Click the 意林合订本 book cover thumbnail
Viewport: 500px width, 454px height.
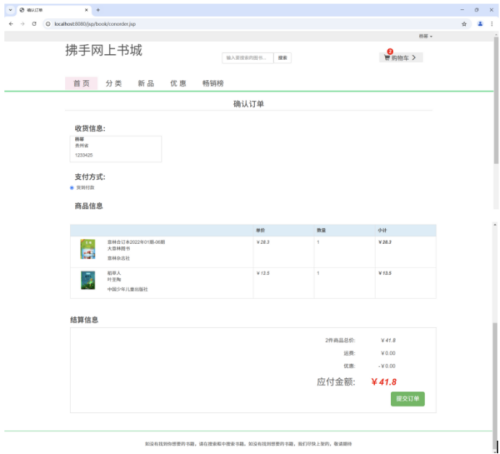pyautogui.click(x=88, y=249)
